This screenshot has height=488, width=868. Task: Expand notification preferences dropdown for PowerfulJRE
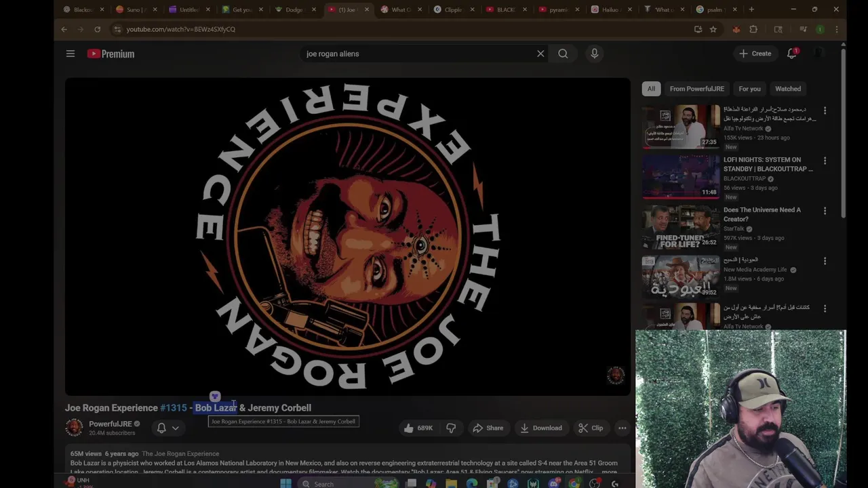[x=176, y=428]
